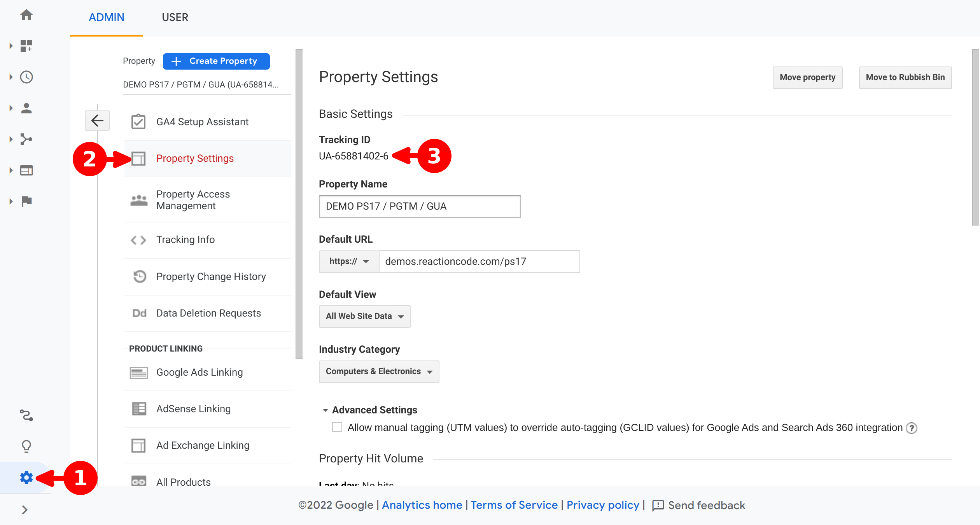980x525 pixels.
Task: Click the Create Property button
Action: (x=216, y=61)
